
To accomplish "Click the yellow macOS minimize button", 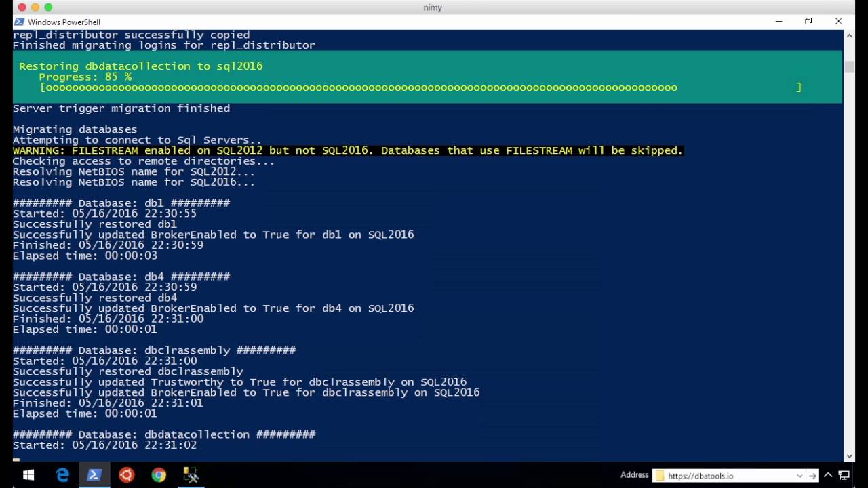I will [35, 7].
